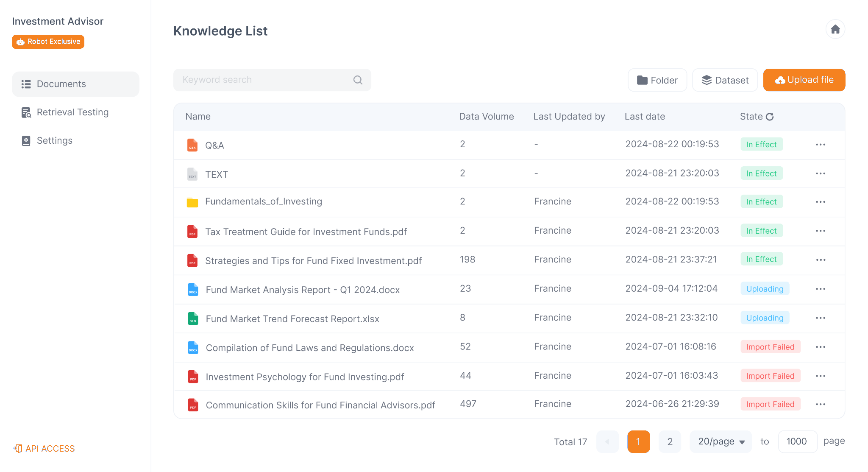Click the Data Volume column header

coord(487,117)
